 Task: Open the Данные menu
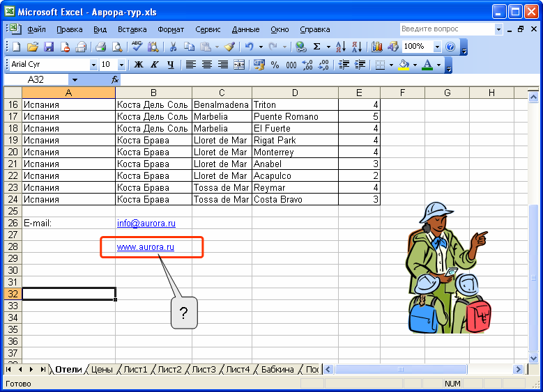point(245,29)
